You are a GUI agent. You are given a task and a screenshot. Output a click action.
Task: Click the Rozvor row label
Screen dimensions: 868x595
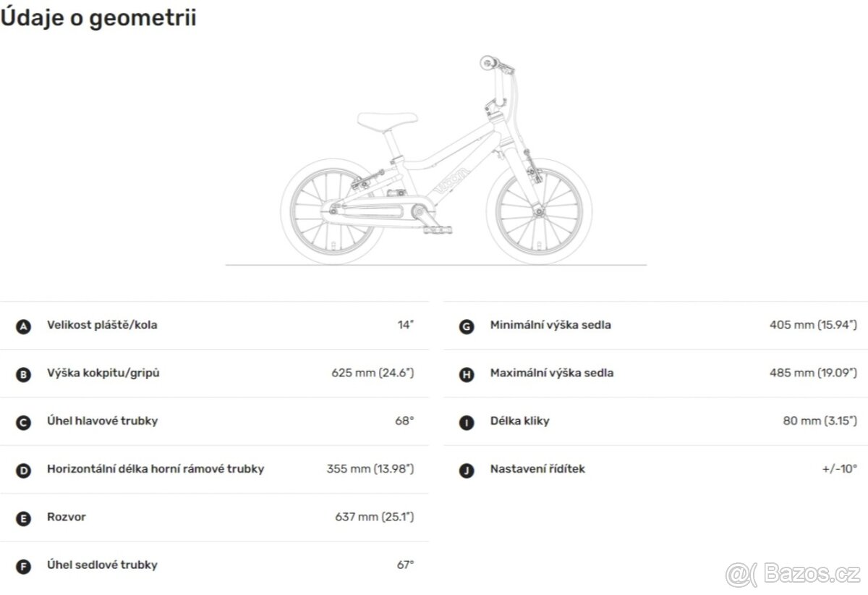(x=67, y=518)
